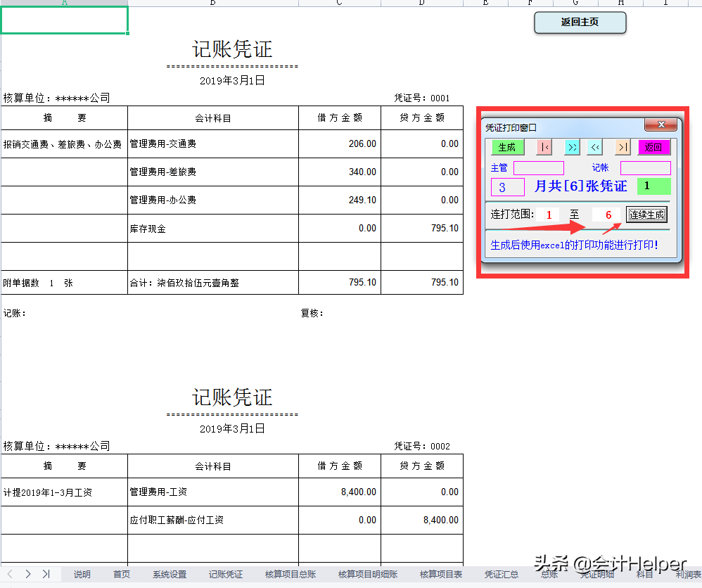Click the first-sheet navigation arrow
702x588 pixels.
tap(9, 574)
